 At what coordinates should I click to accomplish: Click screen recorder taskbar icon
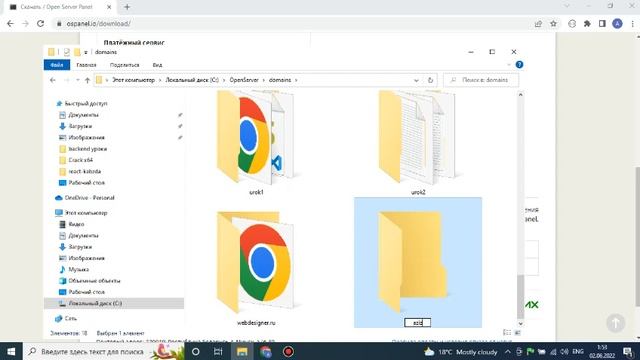pyautogui.click(x=289, y=351)
